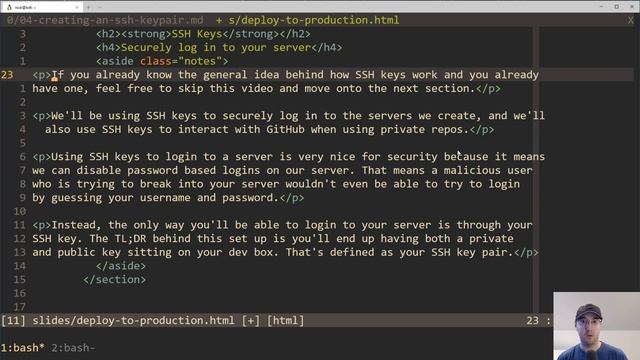Click the line 'Instead, the only way you'll'
The image size is (640, 360).
click(x=282, y=225)
